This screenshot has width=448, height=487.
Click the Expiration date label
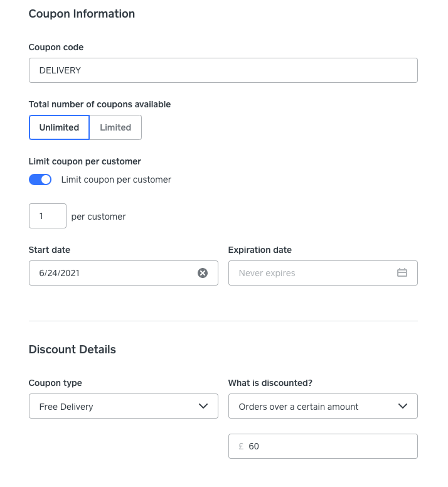(260, 250)
